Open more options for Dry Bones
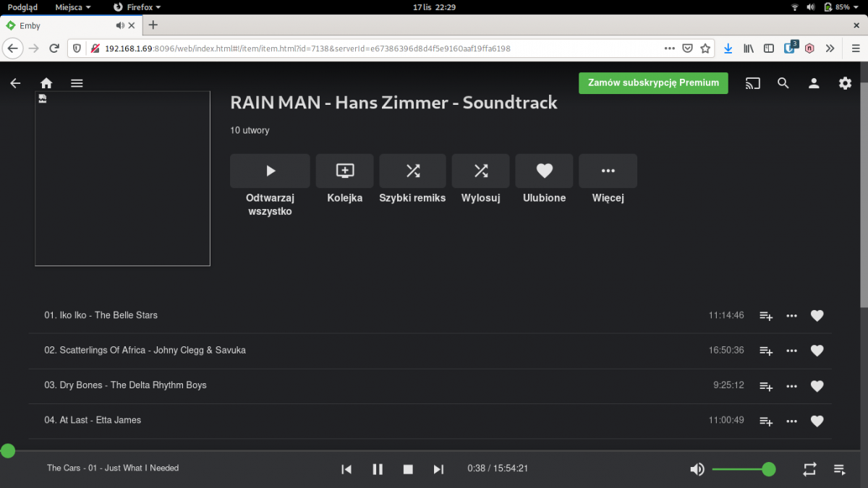 click(792, 386)
